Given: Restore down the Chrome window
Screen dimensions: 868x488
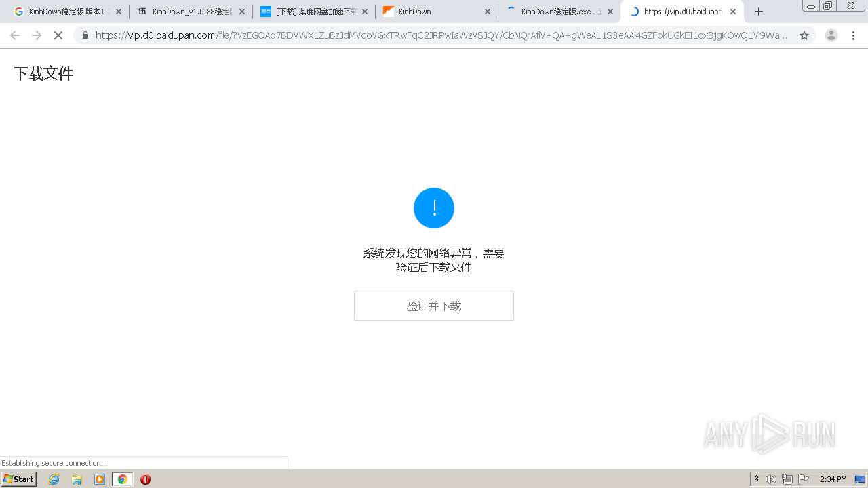Looking at the screenshot, I should click(828, 6).
